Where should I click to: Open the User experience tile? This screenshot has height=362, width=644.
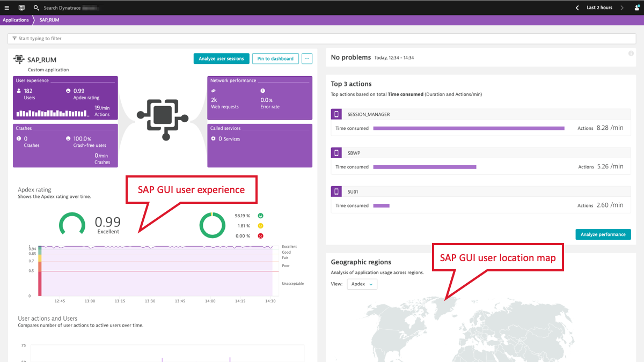[65, 98]
